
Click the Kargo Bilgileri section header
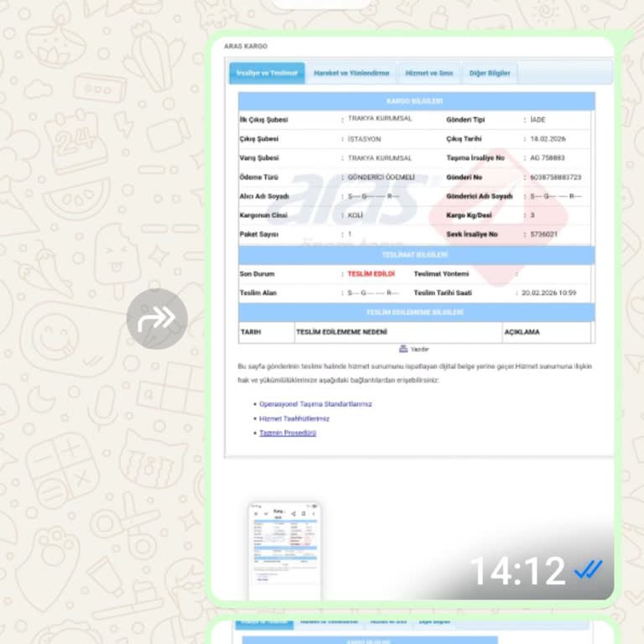click(x=414, y=101)
